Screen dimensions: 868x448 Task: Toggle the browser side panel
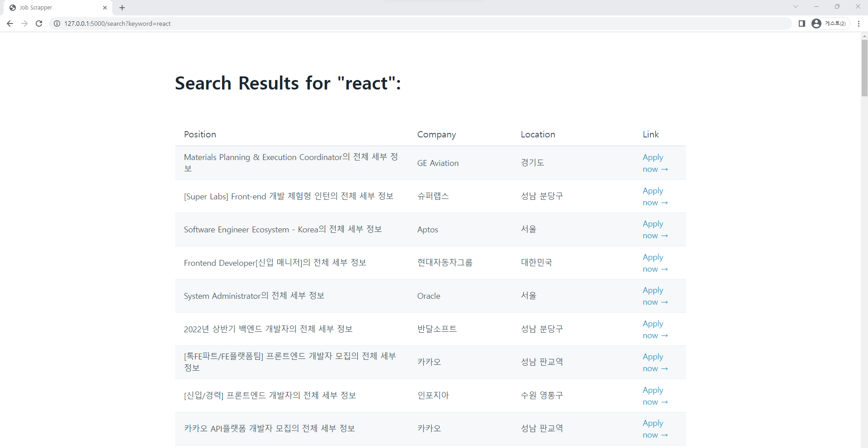click(x=802, y=24)
